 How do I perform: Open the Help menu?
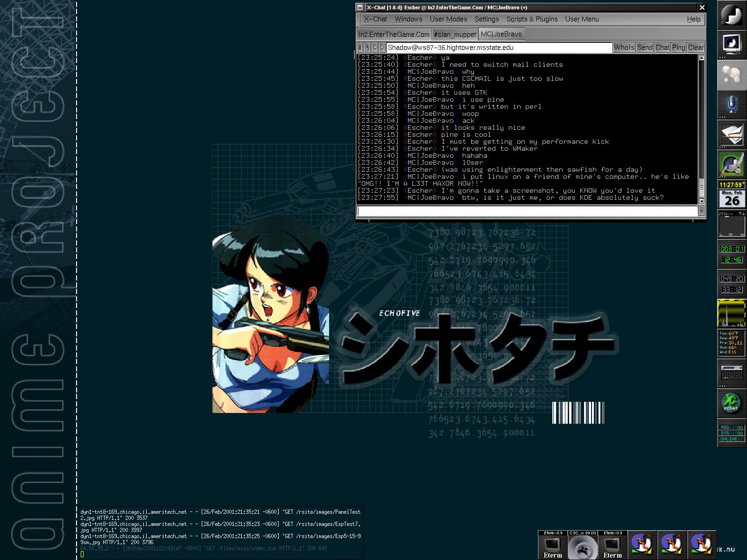click(694, 19)
